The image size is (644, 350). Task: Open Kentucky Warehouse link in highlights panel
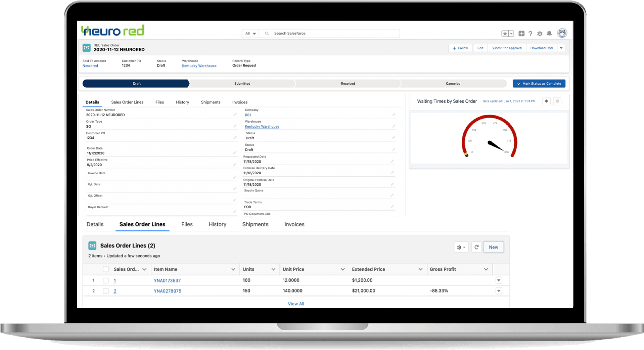[x=199, y=66]
